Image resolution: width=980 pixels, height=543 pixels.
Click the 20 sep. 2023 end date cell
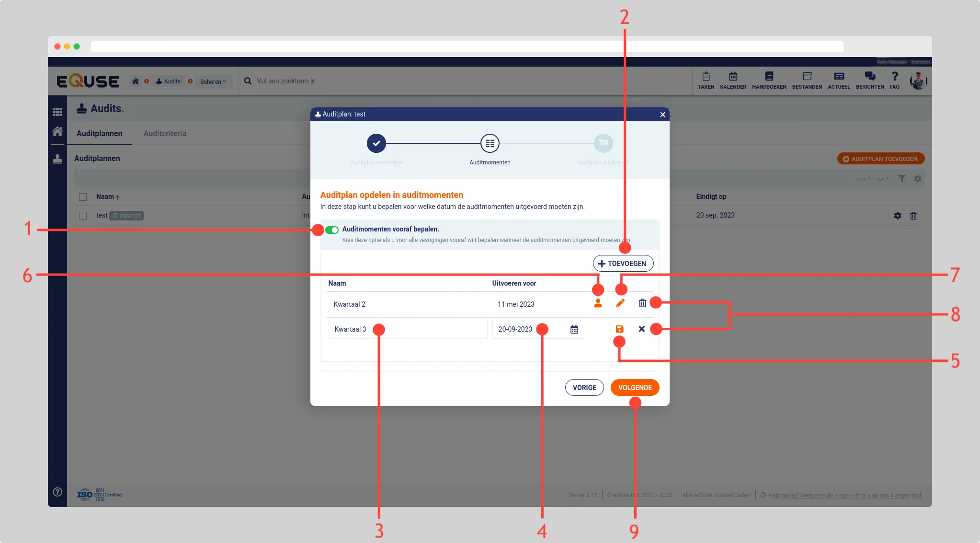(715, 215)
